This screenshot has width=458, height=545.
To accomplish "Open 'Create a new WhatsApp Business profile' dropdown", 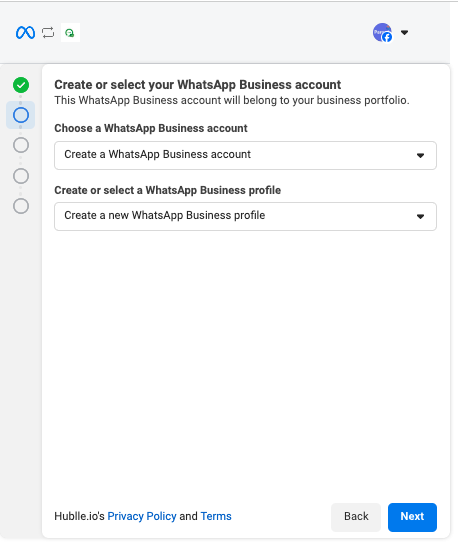I will (245, 216).
